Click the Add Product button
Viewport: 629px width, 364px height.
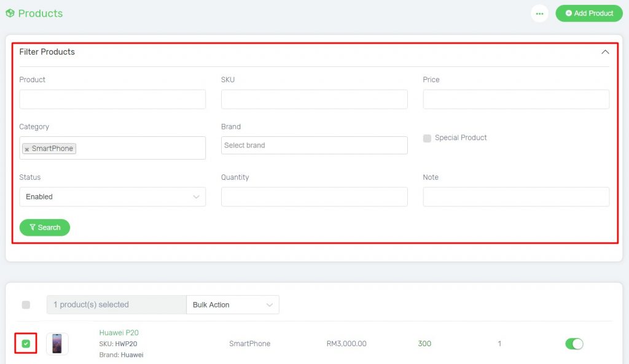pos(589,13)
